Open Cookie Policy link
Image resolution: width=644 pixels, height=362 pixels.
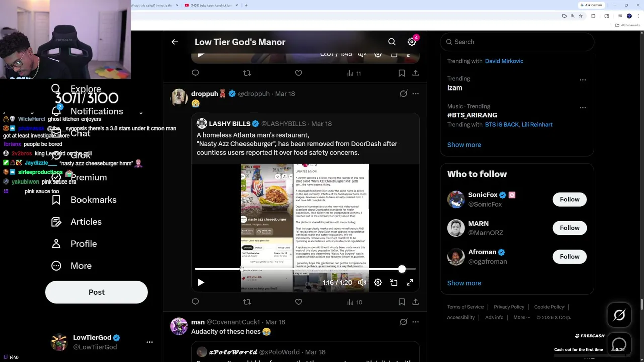click(549, 307)
